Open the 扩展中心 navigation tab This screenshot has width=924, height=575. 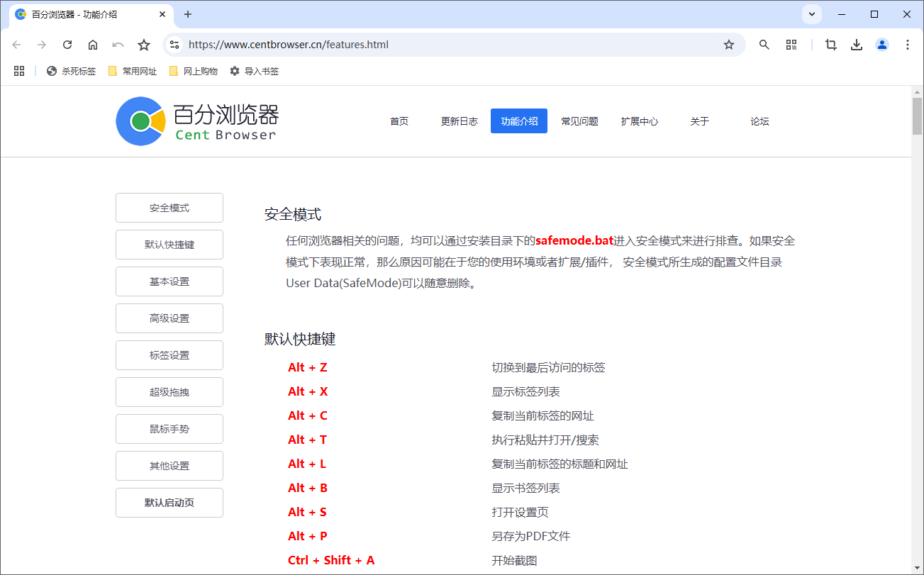pyautogui.click(x=639, y=121)
